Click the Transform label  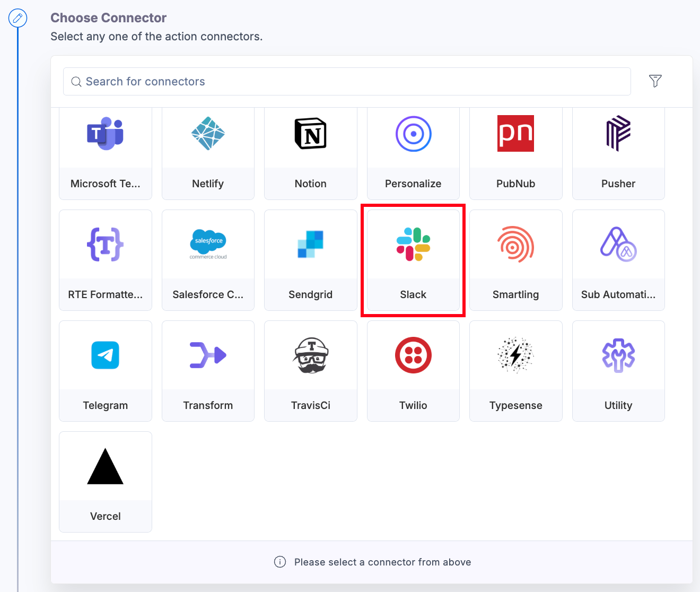point(208,405)
